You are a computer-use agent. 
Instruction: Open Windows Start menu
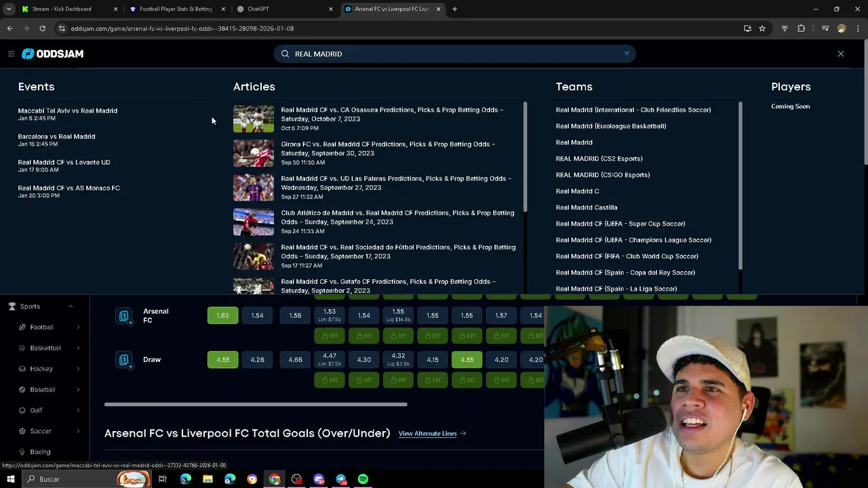point(10,479)
